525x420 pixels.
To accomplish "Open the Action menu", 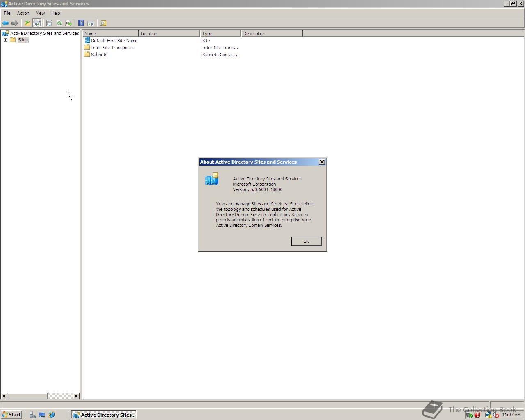I will (x=23, y=13).
